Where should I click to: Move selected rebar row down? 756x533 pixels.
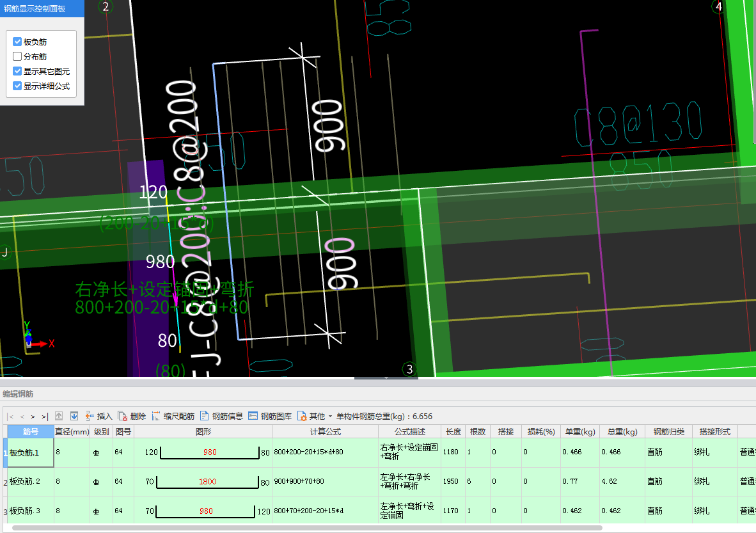[x=74, y=416]
